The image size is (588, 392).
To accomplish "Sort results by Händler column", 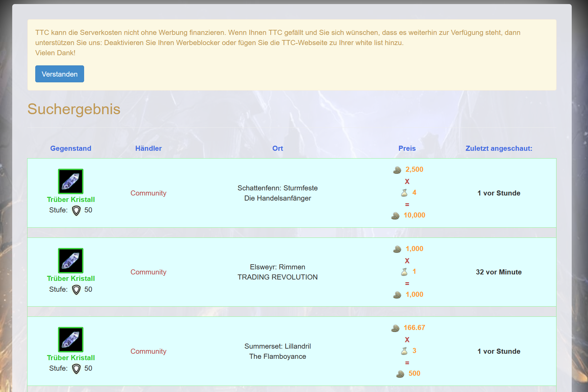I will pos(148,148).
